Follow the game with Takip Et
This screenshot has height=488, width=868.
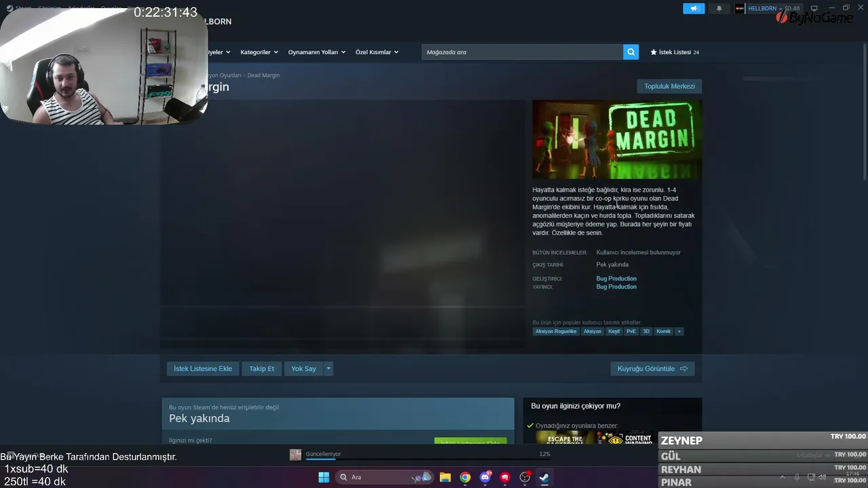pos(262,369)
